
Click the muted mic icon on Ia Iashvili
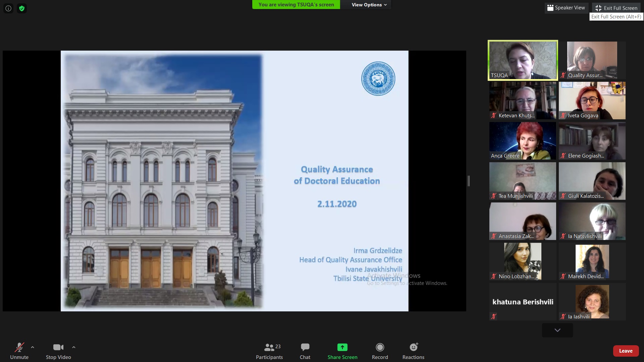click(x=563, y=316)
